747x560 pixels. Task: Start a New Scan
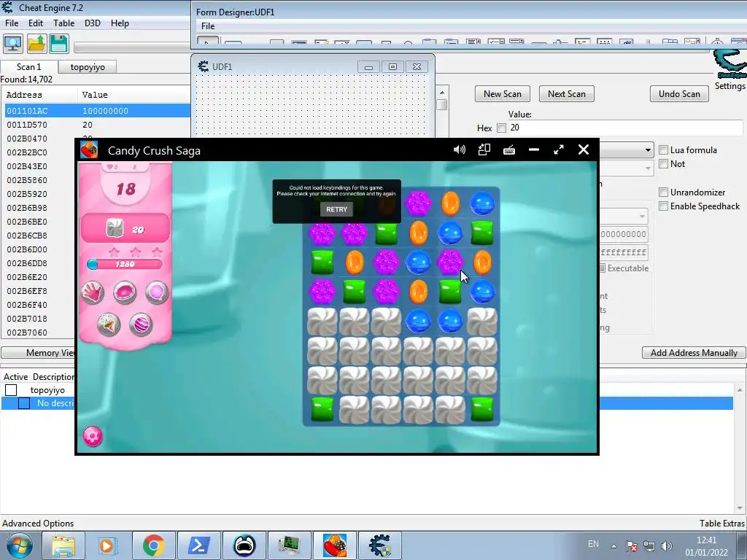[503, 94]
